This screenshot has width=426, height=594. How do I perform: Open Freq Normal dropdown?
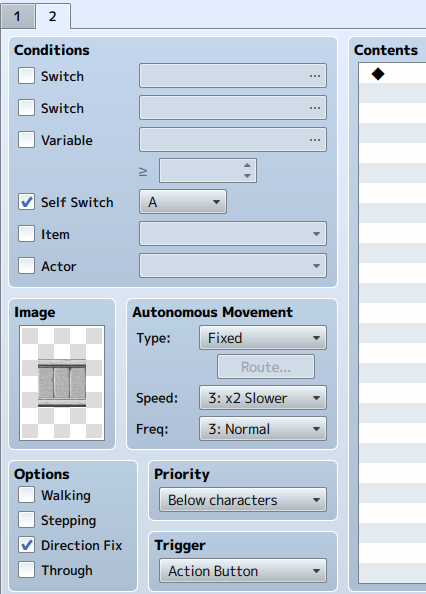(263, 429)
